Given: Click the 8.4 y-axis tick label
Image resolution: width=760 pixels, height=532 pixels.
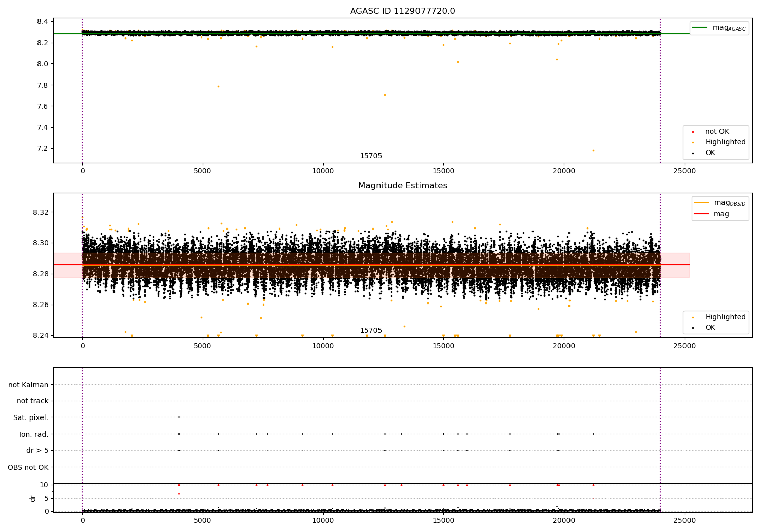Looking at the screenshot, I should coord(43,21).
